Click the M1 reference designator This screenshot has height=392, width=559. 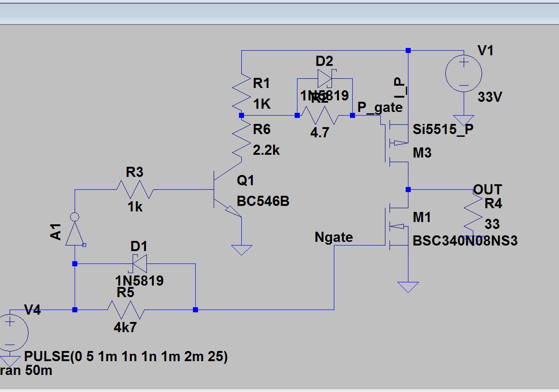422,217
